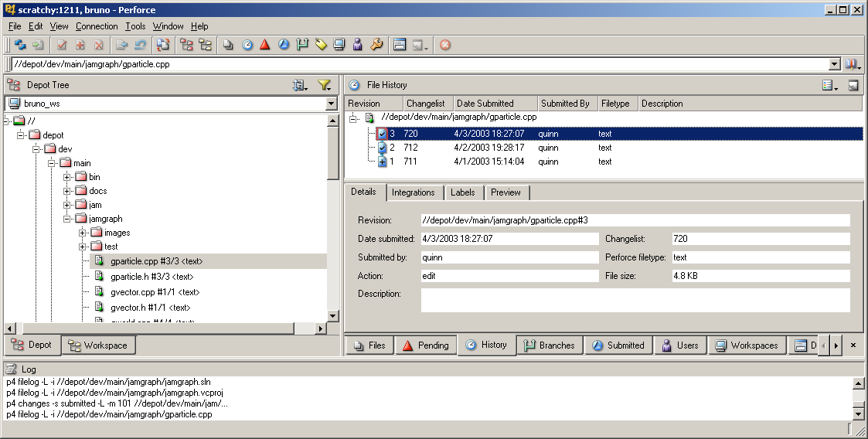Collapse the depot folder node
868x439 pixels.
(x=20, y=134)
